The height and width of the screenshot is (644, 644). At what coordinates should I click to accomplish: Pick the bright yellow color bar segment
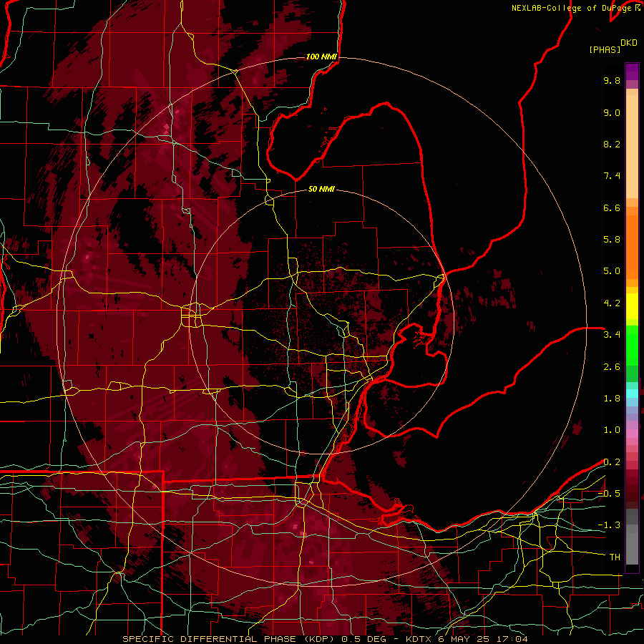(632, 306)
